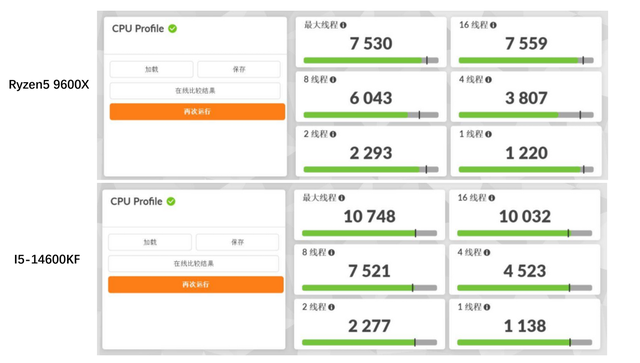The width and height of the screenshot is (640, 363).
Task: Click 加载 button in Ryzen5 9600X panel
Action: pyautogui.click(x=151, y=69)
